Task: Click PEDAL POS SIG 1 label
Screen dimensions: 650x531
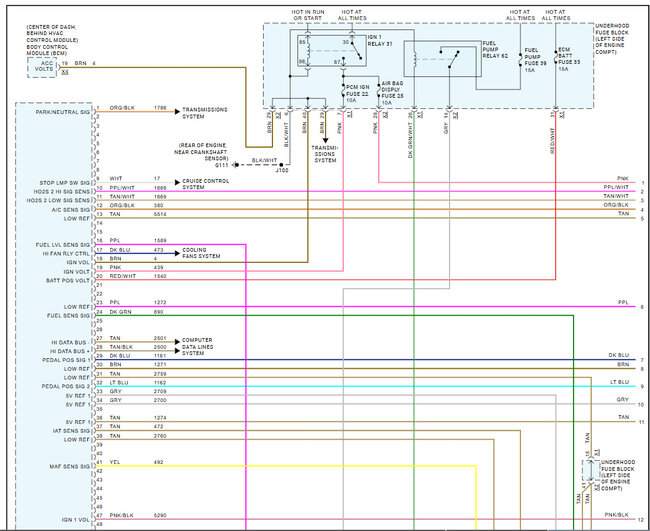Action: click(x=66, y=360)
